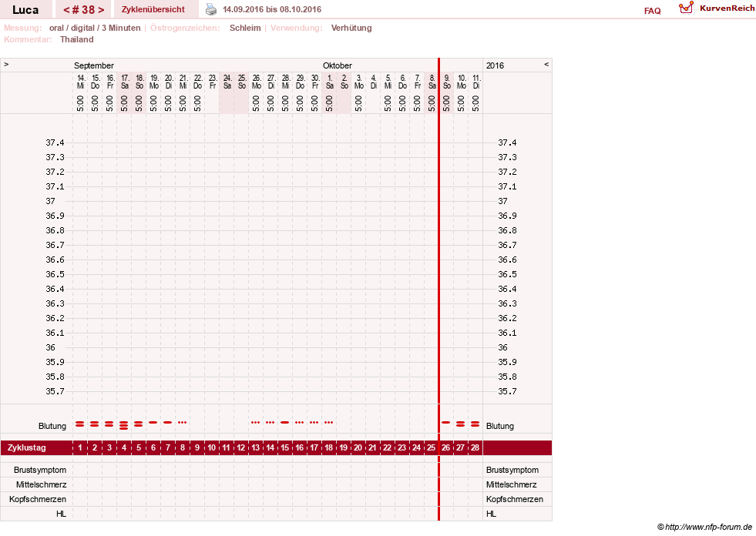Click bleeding mark on cycle day 26
Viewport: 756px width, 536px height.
(446, 422)
